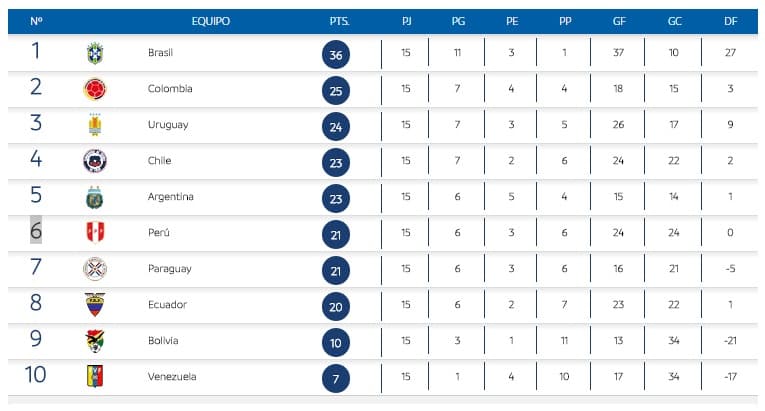This screenshot has height=411, width=765.
Task: Select the Colombia team name
Action: tap(170, 89)
